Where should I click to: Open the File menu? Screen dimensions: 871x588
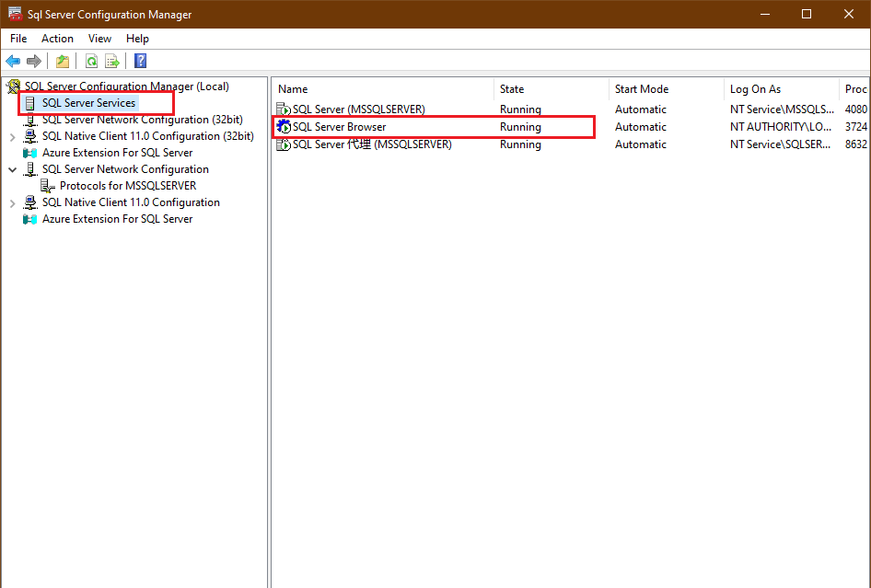18,39
